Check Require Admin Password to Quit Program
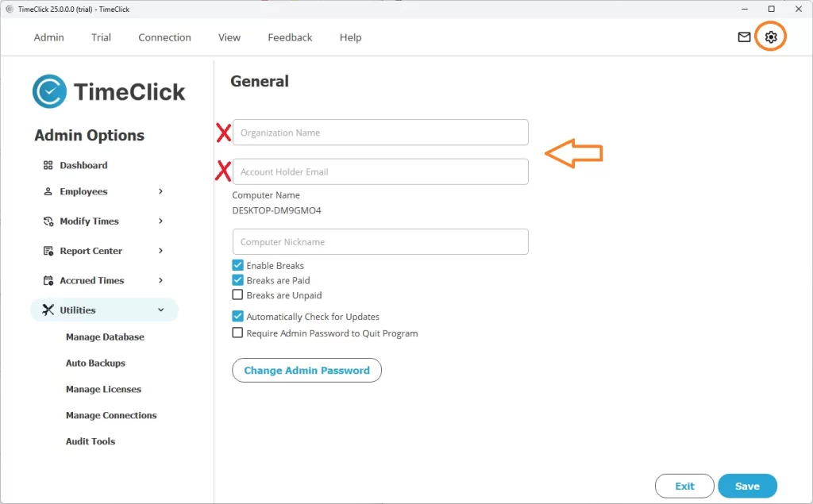 pyautogui.click(x=237, y=333)
